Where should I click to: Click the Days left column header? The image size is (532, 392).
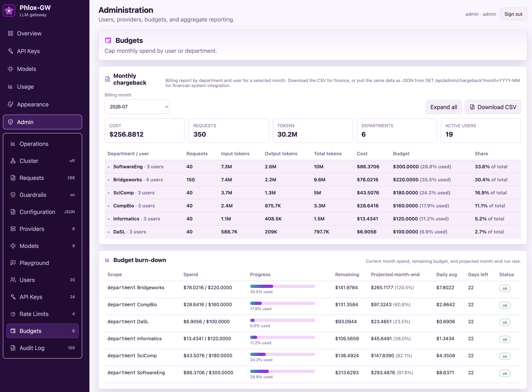pyautogui.click(x=478, y=275)
